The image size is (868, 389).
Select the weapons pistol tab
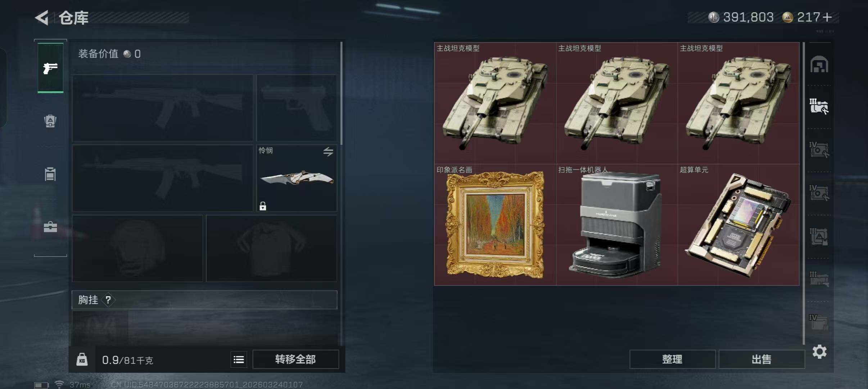[x=50, y=68]
